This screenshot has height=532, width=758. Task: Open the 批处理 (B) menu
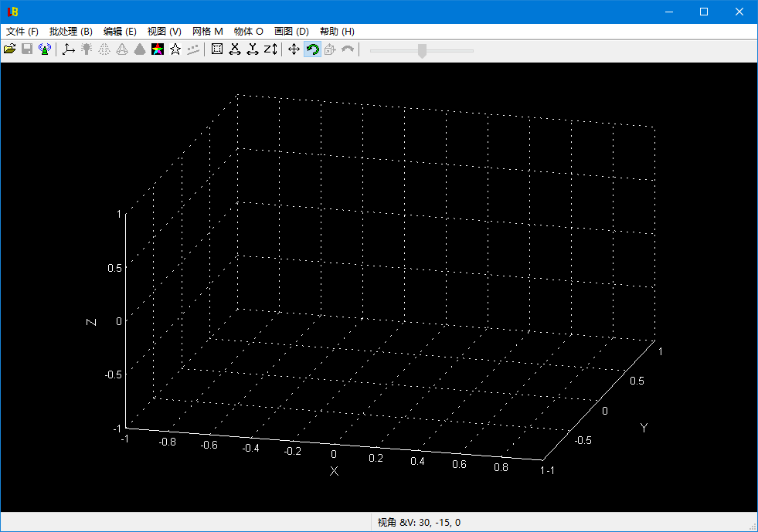[x=70, y=32]
